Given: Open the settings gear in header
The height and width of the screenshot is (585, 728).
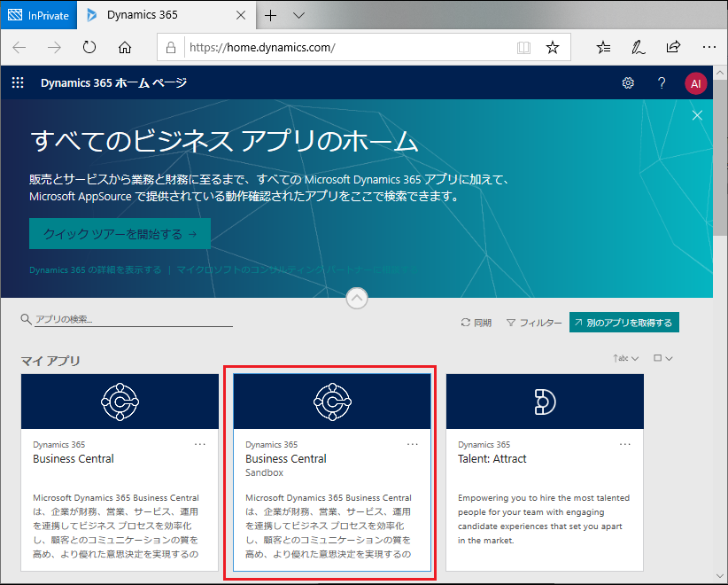Looking at the screenshot, I should (628, 83).
